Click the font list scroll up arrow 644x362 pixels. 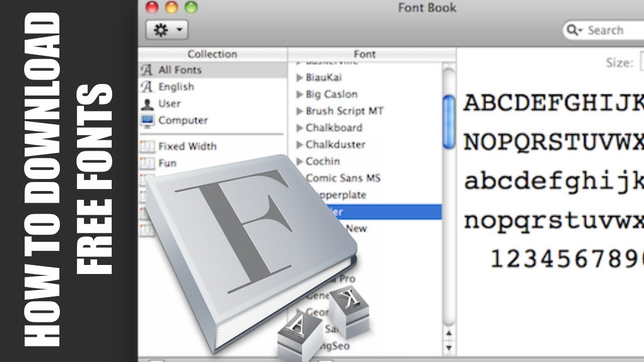coord(449,333)
